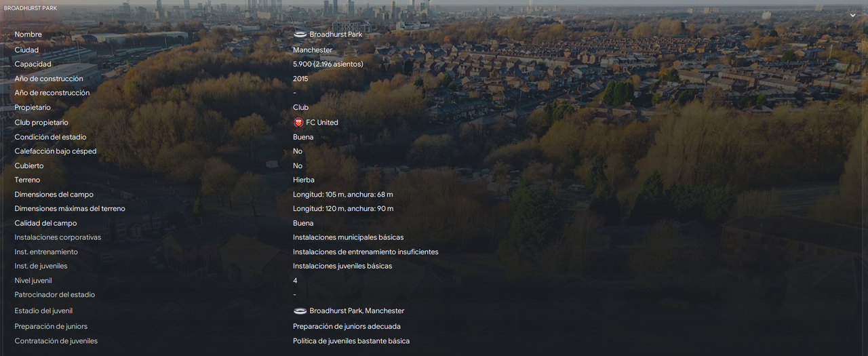The height and width of the screenshot is (356, 868).
Task: Click Instalaciones de entrenamiento insuficientes value
Action: tap(366, 252)
